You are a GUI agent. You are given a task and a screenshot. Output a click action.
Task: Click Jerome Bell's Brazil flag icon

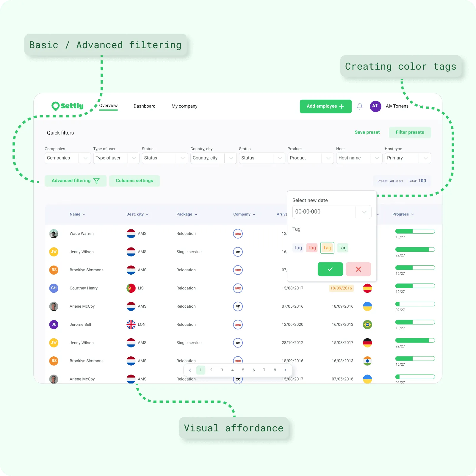(x=367, y=325)
